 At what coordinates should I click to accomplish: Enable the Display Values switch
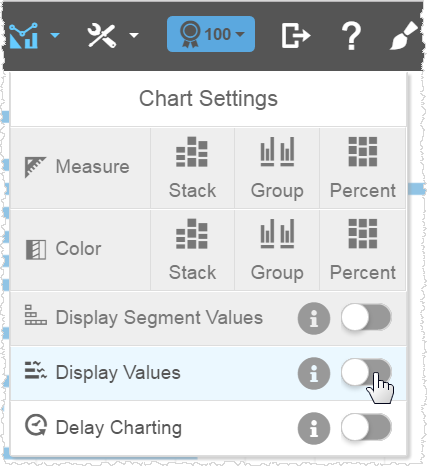click(x=366, y=372)
